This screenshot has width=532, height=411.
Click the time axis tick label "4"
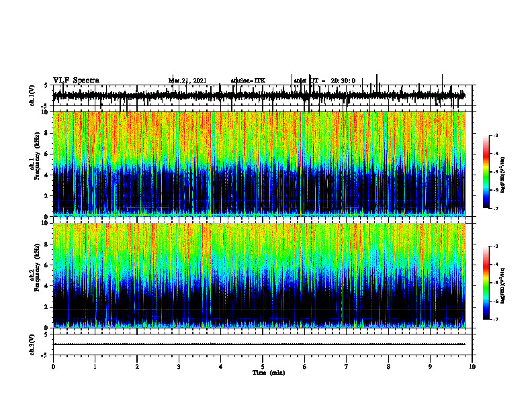pos(221,367)
